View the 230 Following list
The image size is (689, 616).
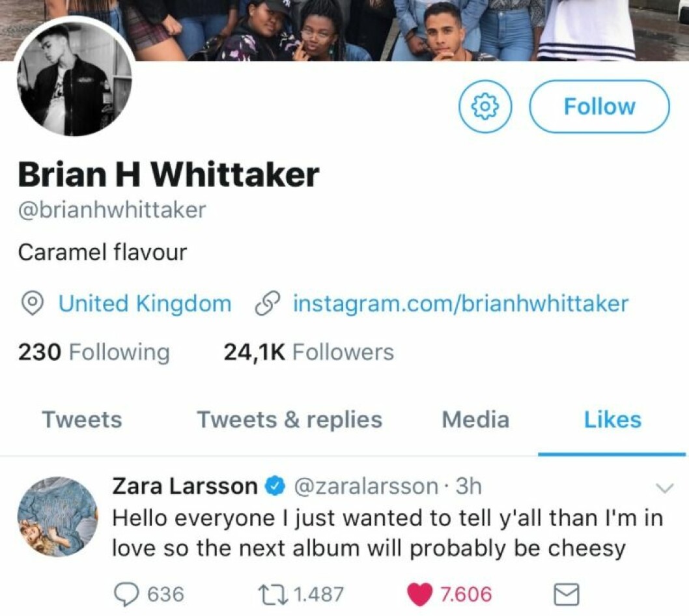(x=94, y=352)
